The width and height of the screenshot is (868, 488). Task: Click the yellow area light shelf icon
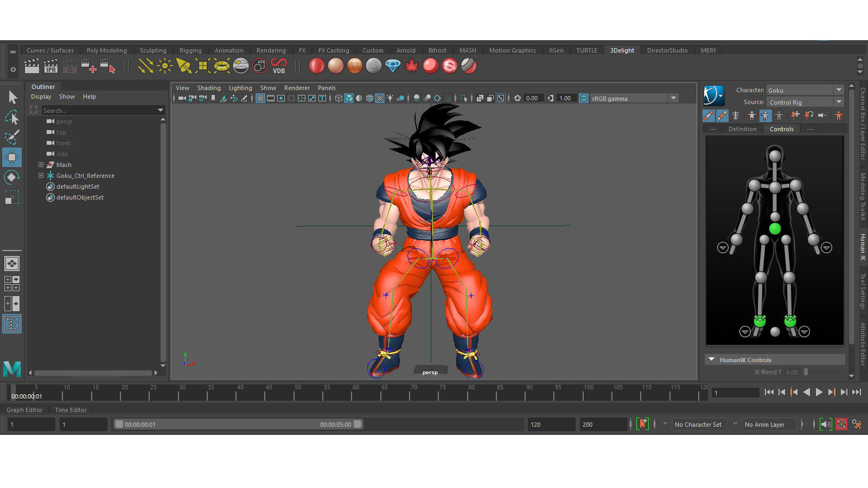point(203,66)
